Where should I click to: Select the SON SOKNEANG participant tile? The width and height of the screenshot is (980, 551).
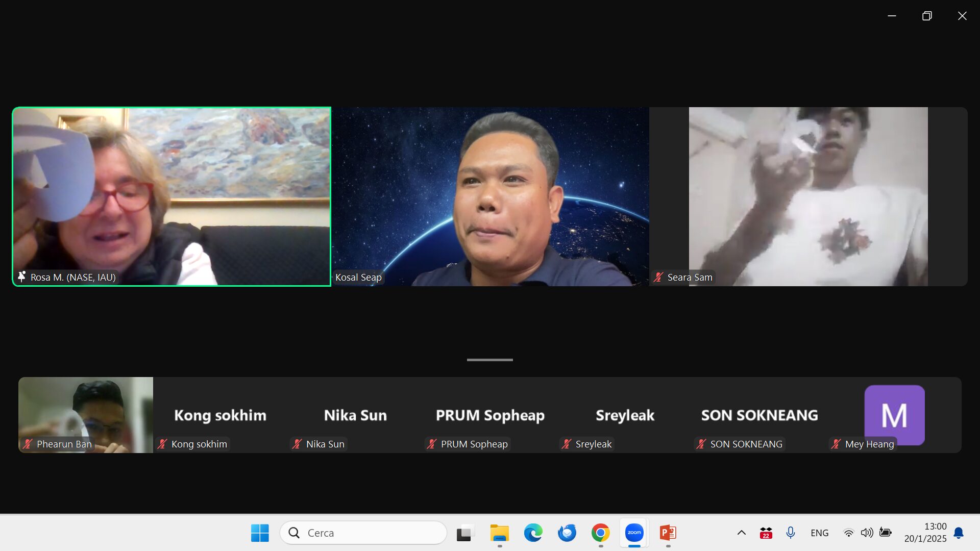[x=759, y=415]
